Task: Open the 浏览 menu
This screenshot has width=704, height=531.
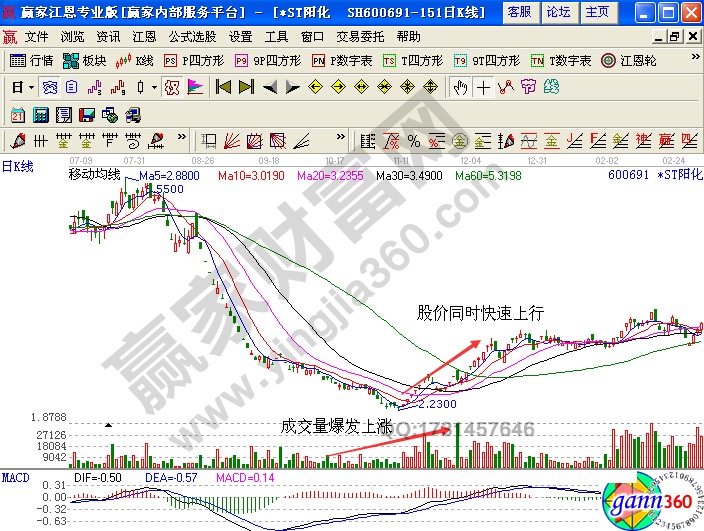Action: point(72,37)
